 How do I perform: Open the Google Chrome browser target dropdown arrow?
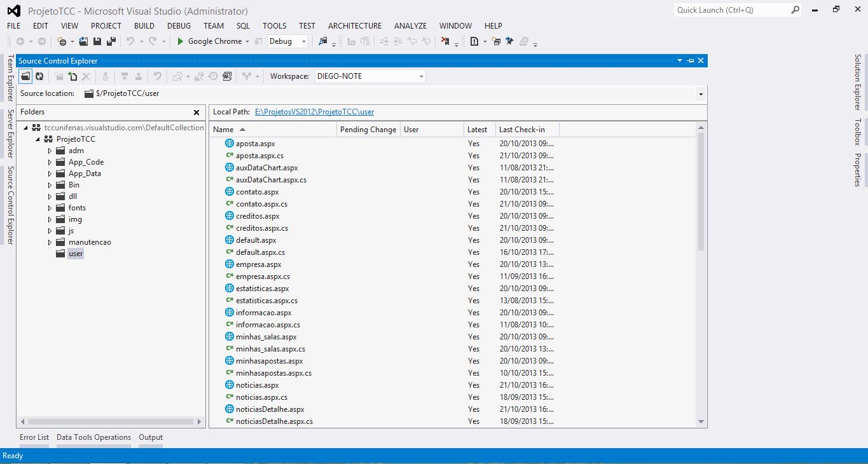coord(247,41)
